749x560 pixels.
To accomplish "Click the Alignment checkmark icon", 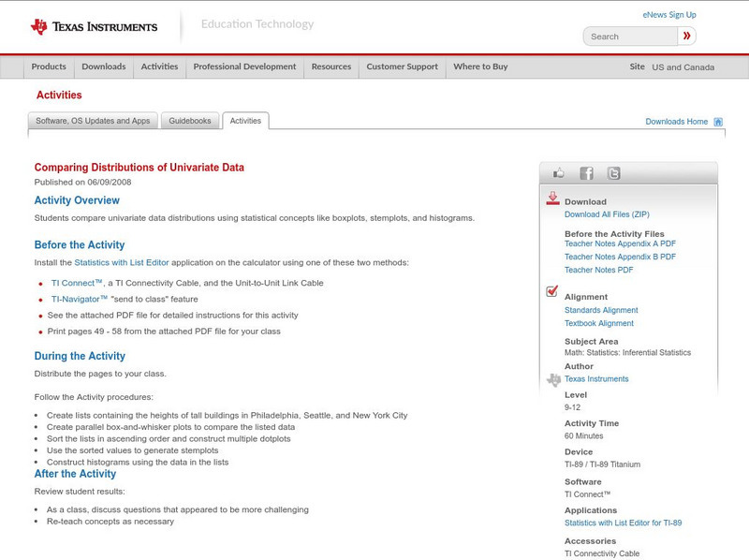I will coord(551,291).
